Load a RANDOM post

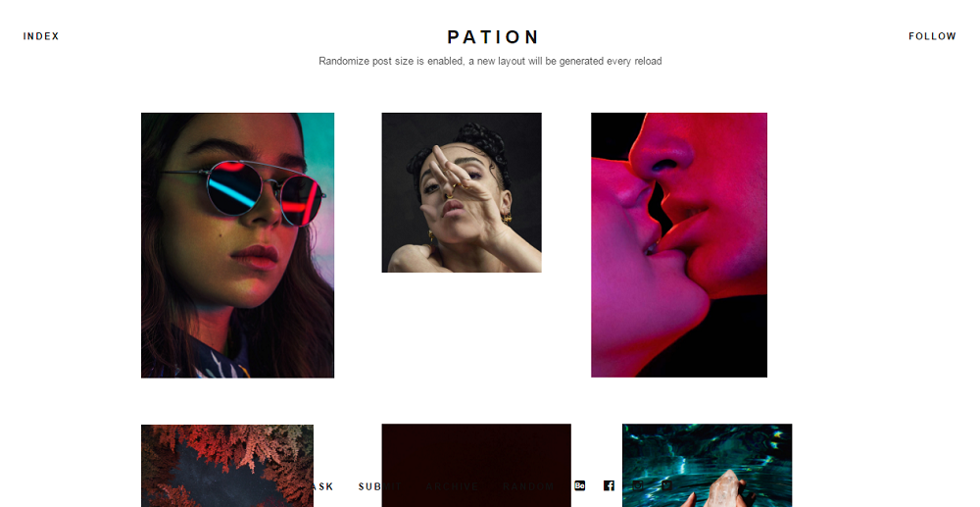pyautogui.click(x=528, y=486)
